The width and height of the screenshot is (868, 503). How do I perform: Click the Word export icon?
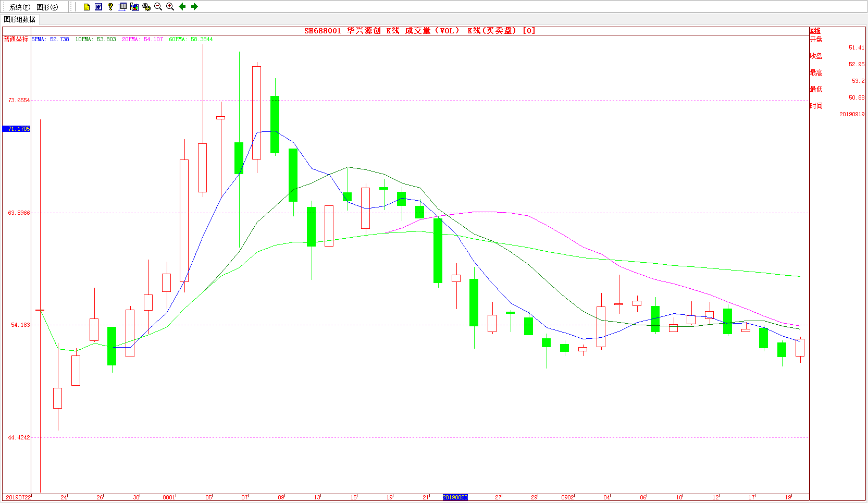(98, 7)
